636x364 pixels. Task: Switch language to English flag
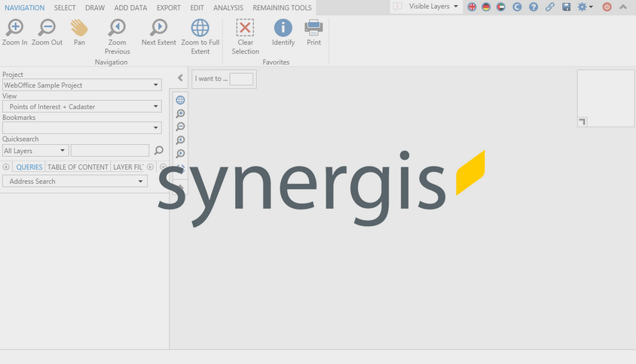472,7
